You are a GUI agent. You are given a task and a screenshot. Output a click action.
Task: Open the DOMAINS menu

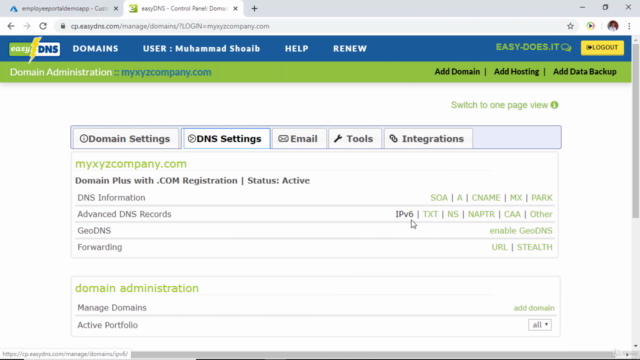(96, 49)
